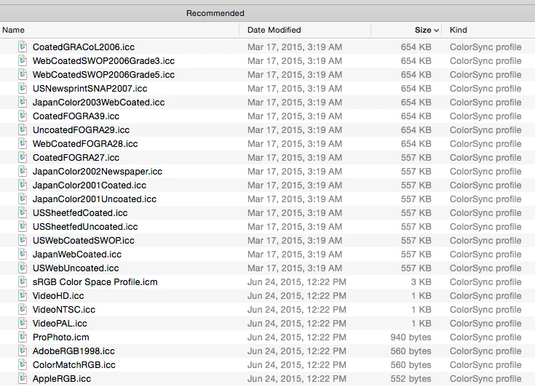
Task: Click the JapanWebCoated.icc file icon
Action: point(23,254)
